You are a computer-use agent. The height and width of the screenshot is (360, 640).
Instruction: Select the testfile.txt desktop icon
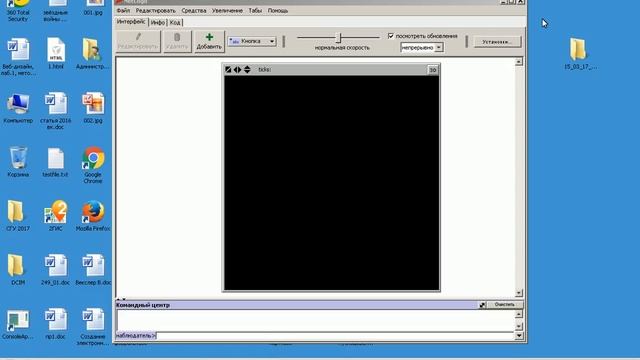coord(56,162)
